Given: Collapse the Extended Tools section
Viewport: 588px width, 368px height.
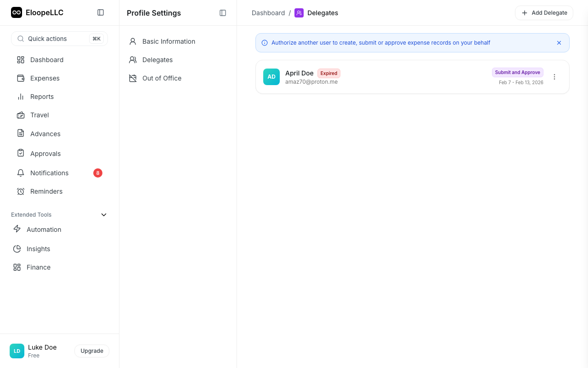Looking at the screenshot, I should [x=104, y=215].
